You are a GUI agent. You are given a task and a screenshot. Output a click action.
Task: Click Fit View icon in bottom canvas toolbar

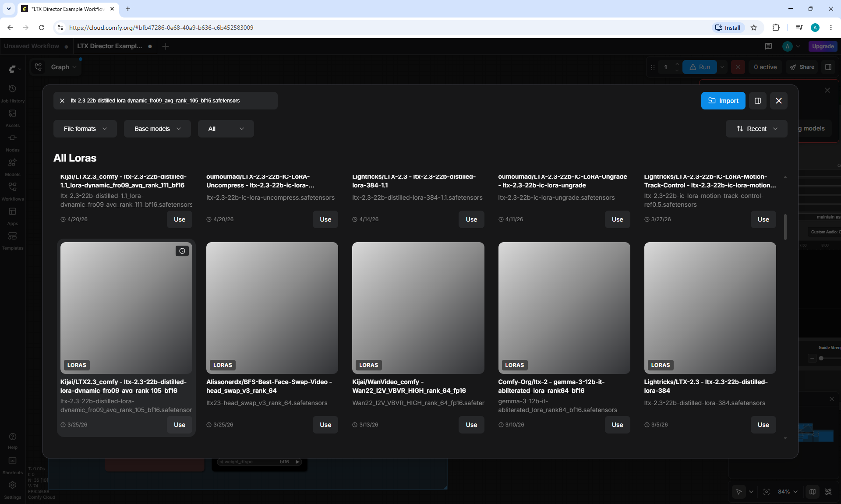click(767, 492)
